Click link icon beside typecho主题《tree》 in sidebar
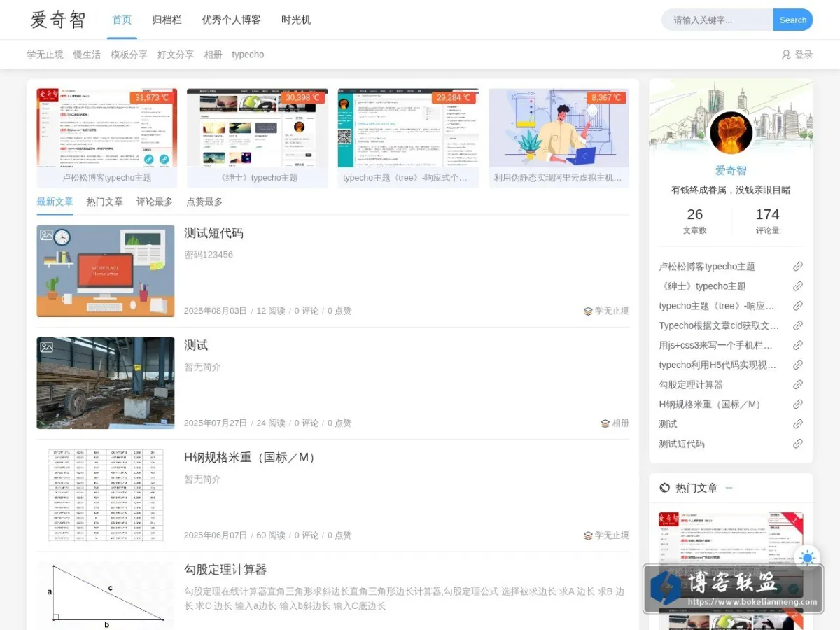This screenshot has height=630, width=840. tap(797, 306)
